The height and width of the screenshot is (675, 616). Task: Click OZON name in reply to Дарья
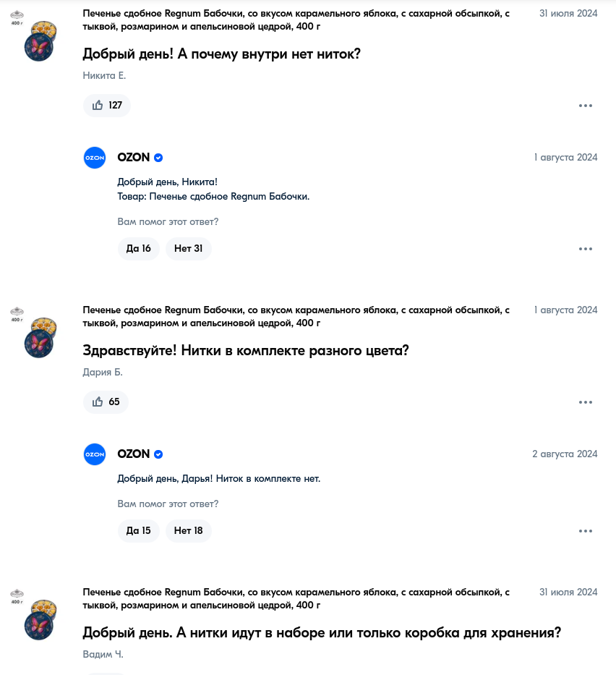pos(133,454)
